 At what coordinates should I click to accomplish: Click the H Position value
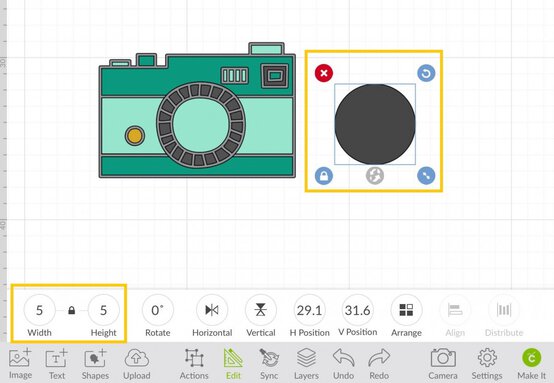click(310, 310)
